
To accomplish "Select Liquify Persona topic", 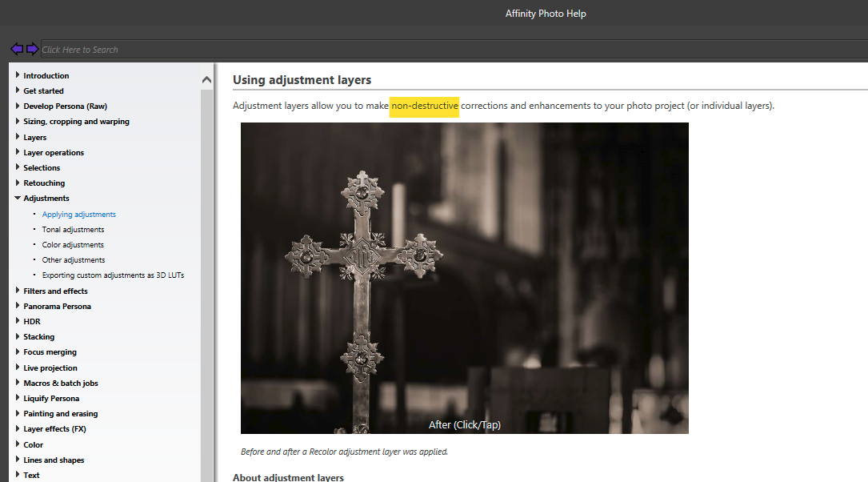I will click(x=51, y=399).
